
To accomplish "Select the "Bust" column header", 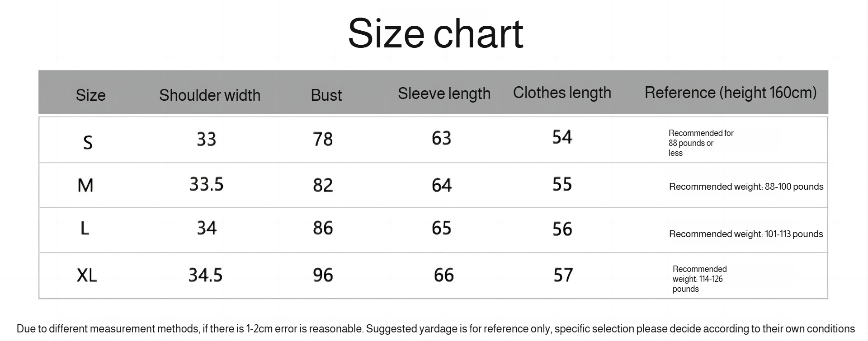I will point(326,95).
